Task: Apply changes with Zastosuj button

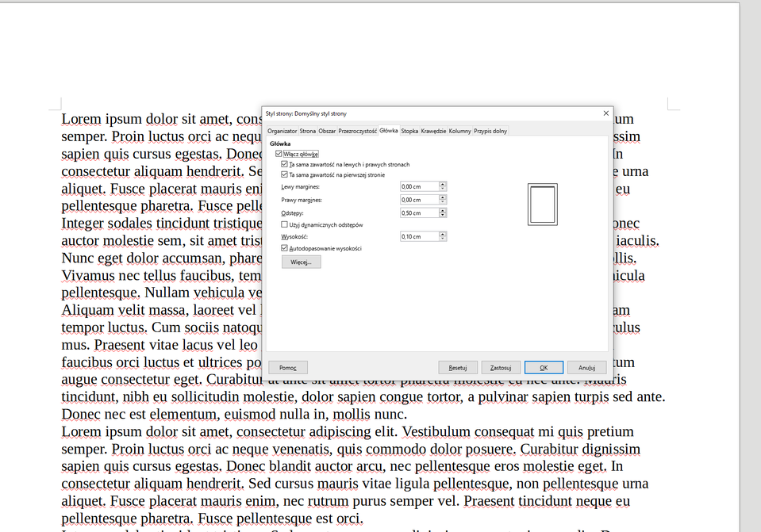Action: (500, 367)
